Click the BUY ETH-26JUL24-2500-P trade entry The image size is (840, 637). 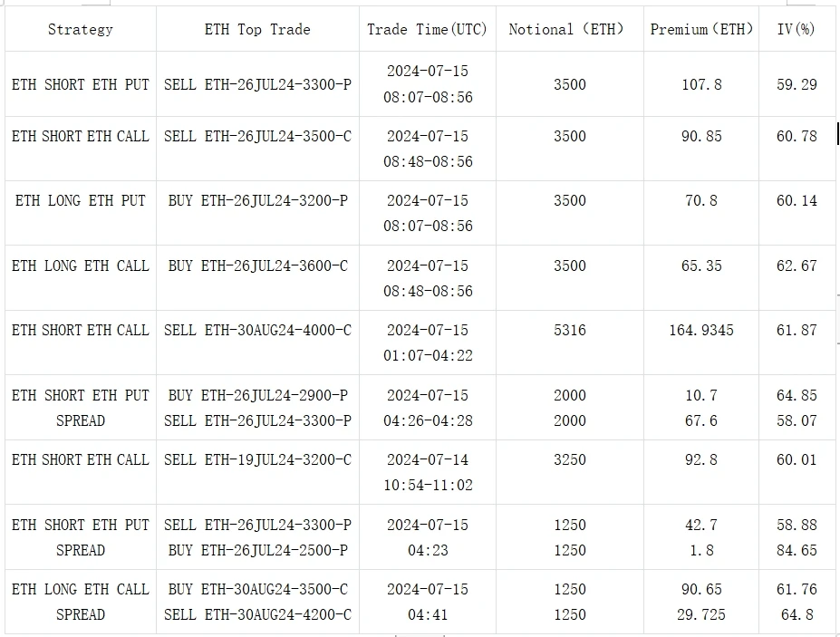(x=257, y=550)
